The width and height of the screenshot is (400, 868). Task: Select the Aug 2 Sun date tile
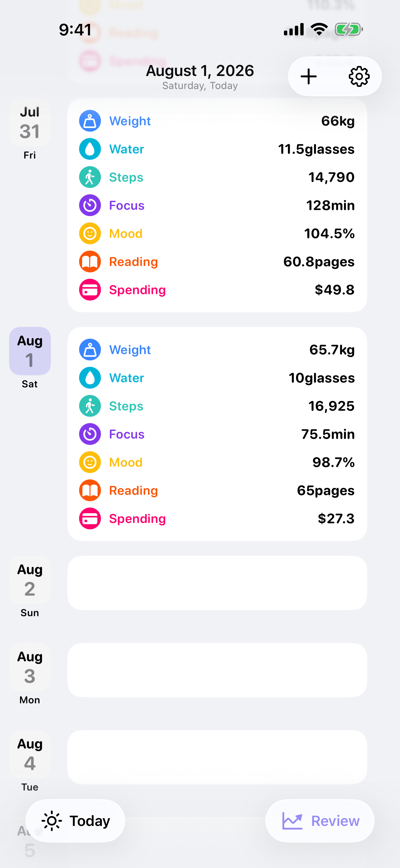(x=30, y=587)
